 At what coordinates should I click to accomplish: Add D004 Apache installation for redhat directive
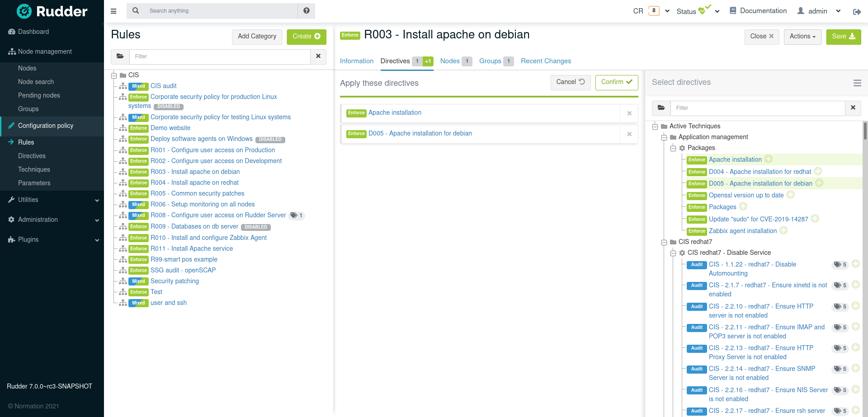tap(818, 171)
